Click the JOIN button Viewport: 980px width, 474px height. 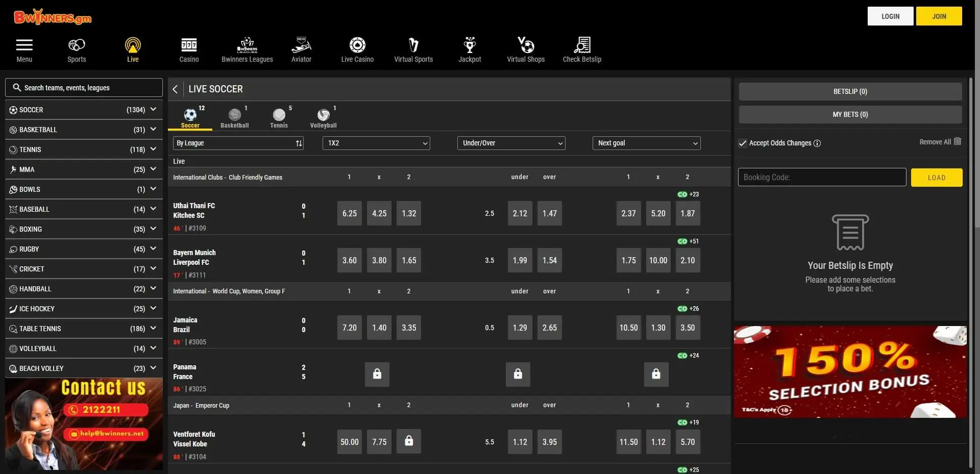(939, 16)
